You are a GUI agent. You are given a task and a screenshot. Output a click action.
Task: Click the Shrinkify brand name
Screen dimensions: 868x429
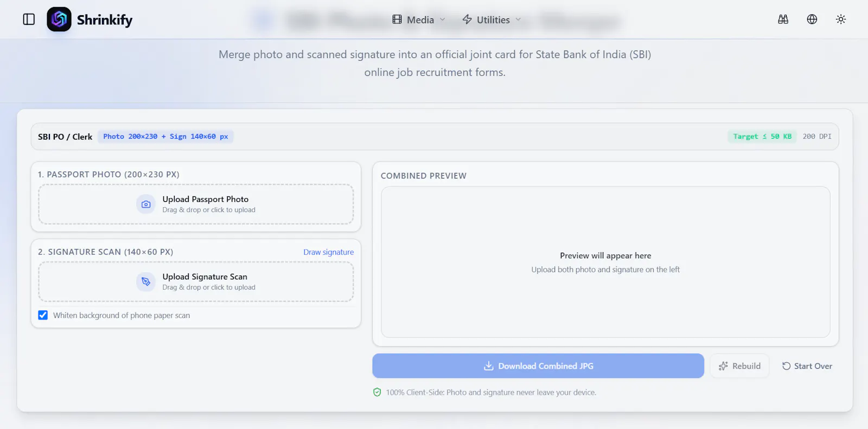pyautogui.click(x=105, y=20)
